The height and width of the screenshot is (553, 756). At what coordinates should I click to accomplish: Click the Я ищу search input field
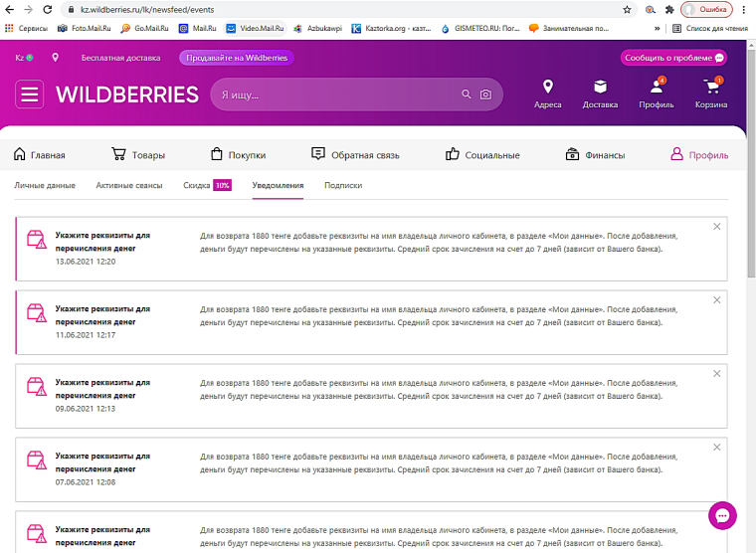(x=333, y=94)
